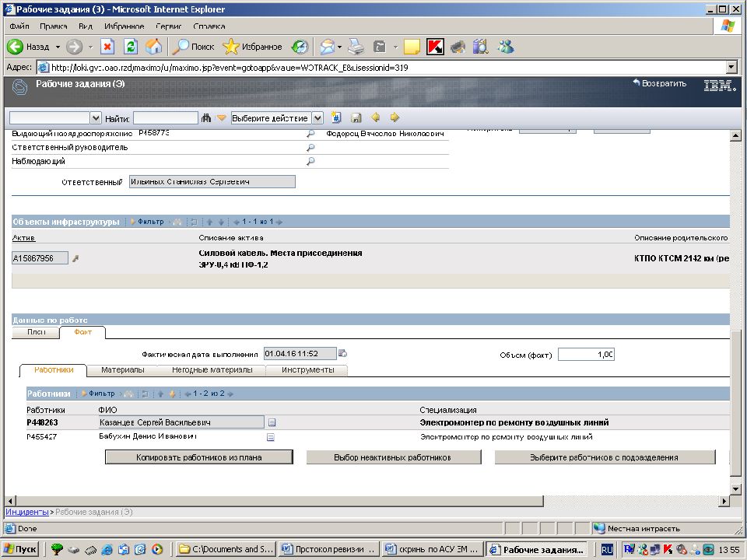This screenshot has height=560, width=747.
Task: Click the Найти search input field
Action: [x=165, y=117]
